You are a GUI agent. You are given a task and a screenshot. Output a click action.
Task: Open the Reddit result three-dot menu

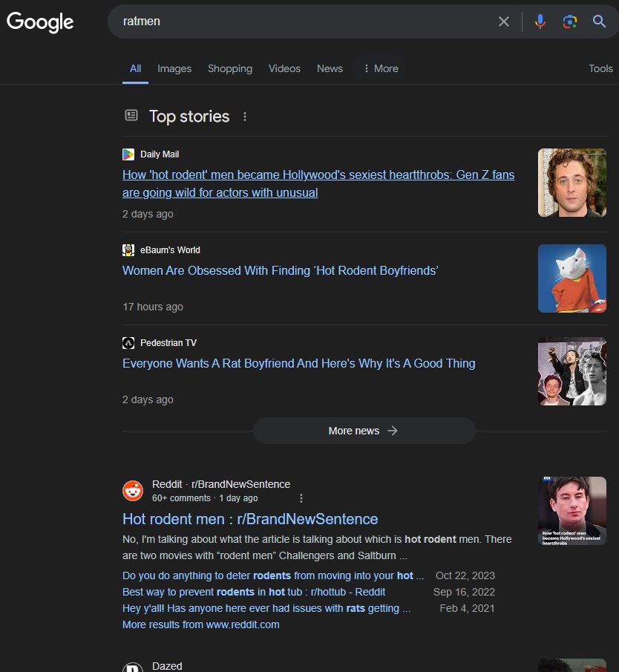click(301, 498)
